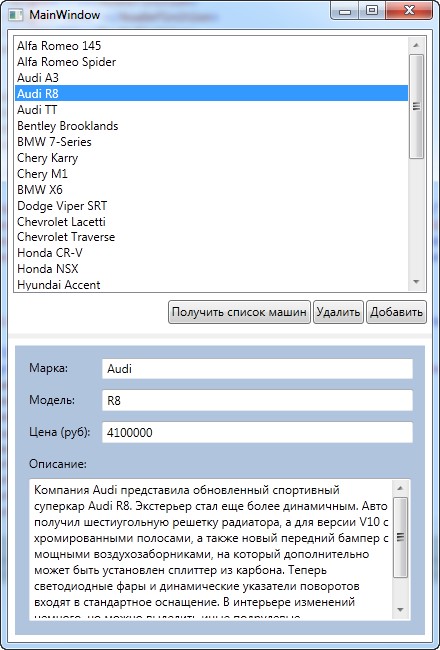
Task: Minimize the MainWindow window
Action: click(345, 11)
